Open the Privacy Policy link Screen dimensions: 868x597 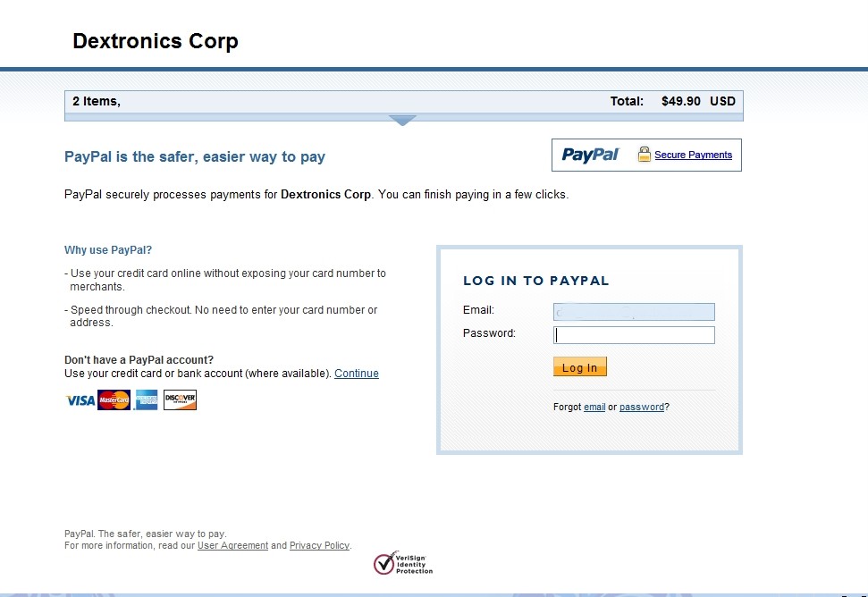point(319,545)
